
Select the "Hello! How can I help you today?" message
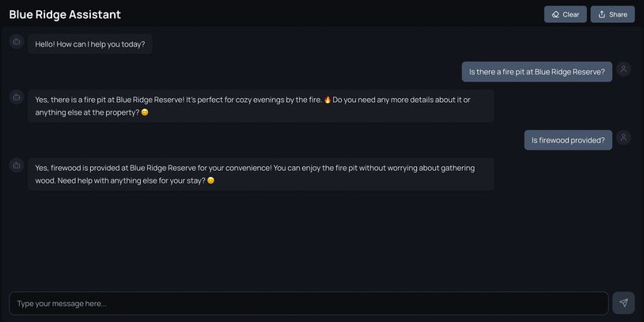90,44
